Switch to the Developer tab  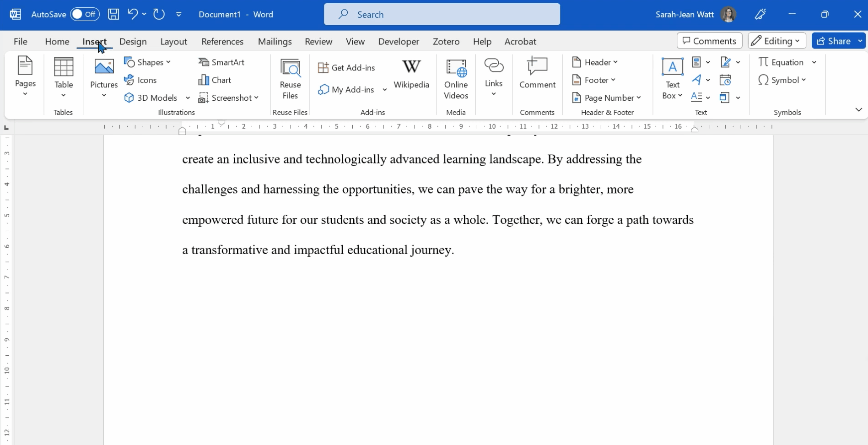coord(399,41)
